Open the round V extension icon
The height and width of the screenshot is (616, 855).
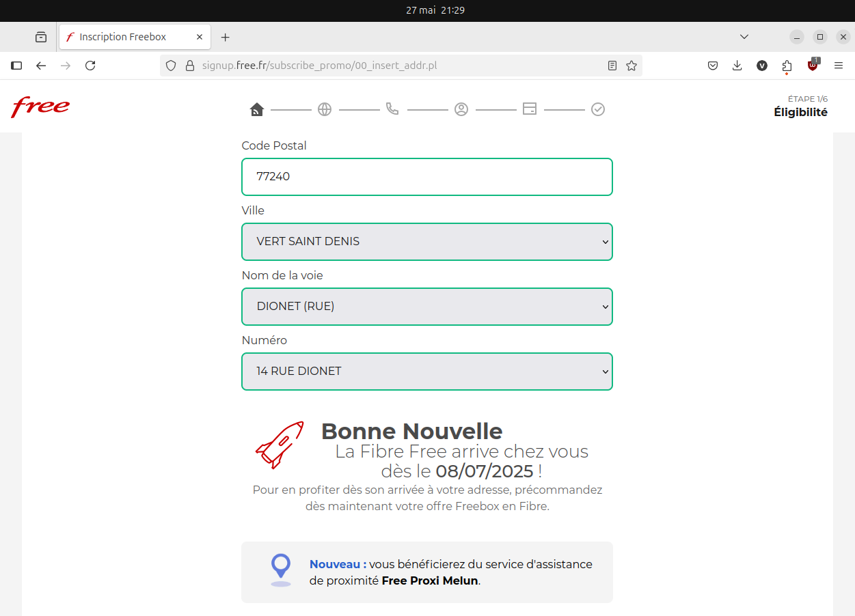(762, 66)
